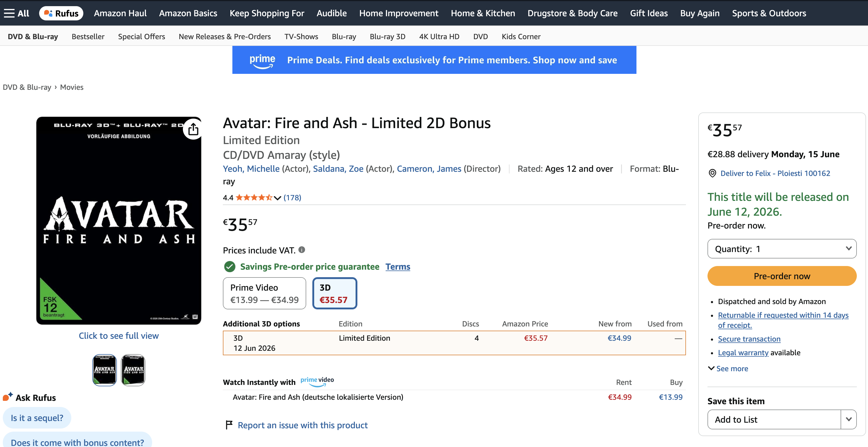Image resolution: width=868 pixels, height=447 pixels.
Task: Click the Prime Deals banner
Action: tap(434, 60)
